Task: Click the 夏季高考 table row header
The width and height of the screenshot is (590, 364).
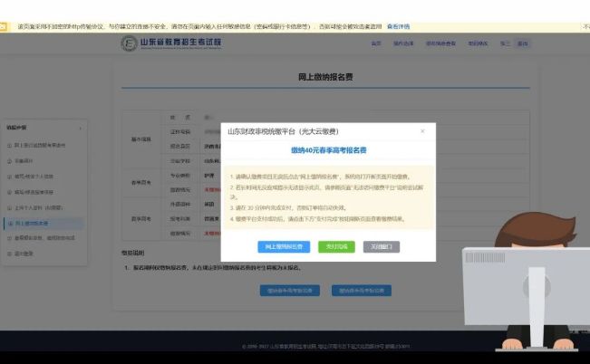Action: tap(141, 219)
